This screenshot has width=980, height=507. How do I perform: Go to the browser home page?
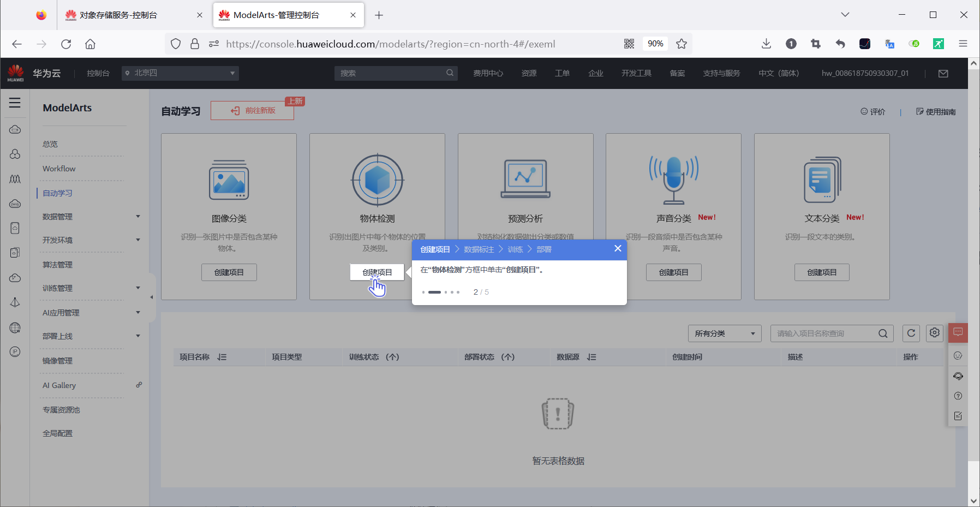pos(91,44)
